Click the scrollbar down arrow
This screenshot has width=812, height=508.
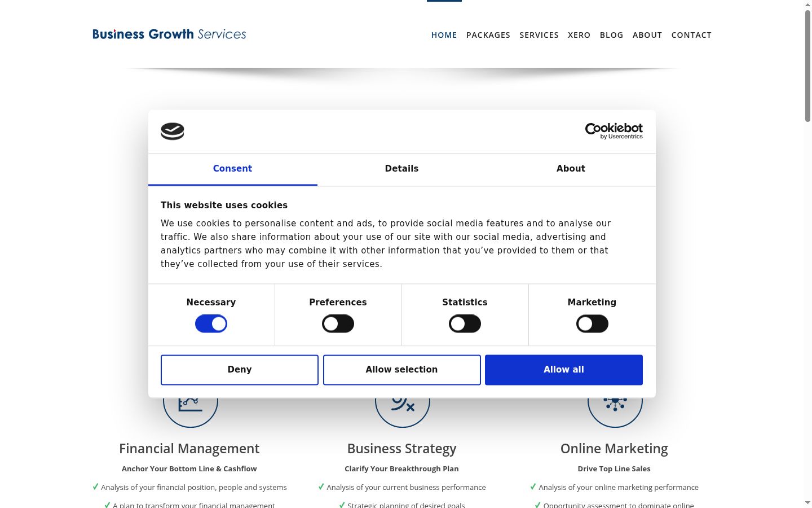807,502
